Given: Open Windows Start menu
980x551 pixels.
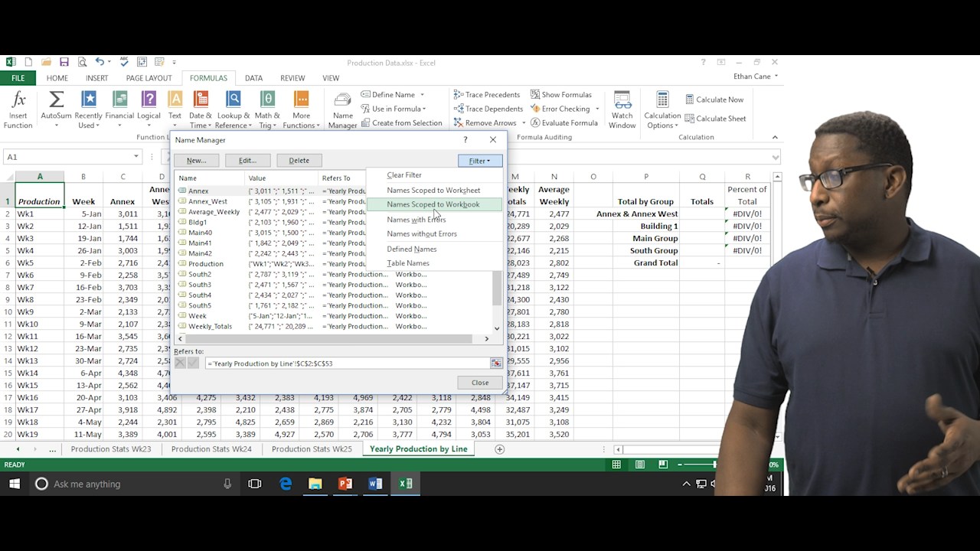Looking at the screenshot, I should 14,484.
